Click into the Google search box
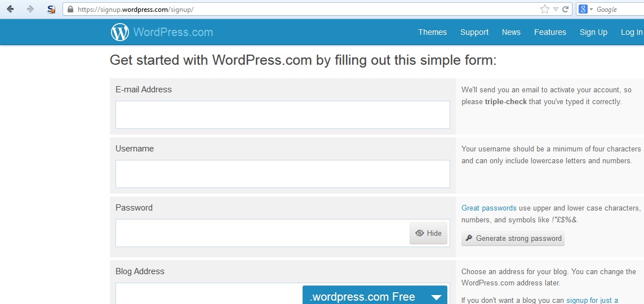This screenshot has width=644, height=304. (619, 9)
